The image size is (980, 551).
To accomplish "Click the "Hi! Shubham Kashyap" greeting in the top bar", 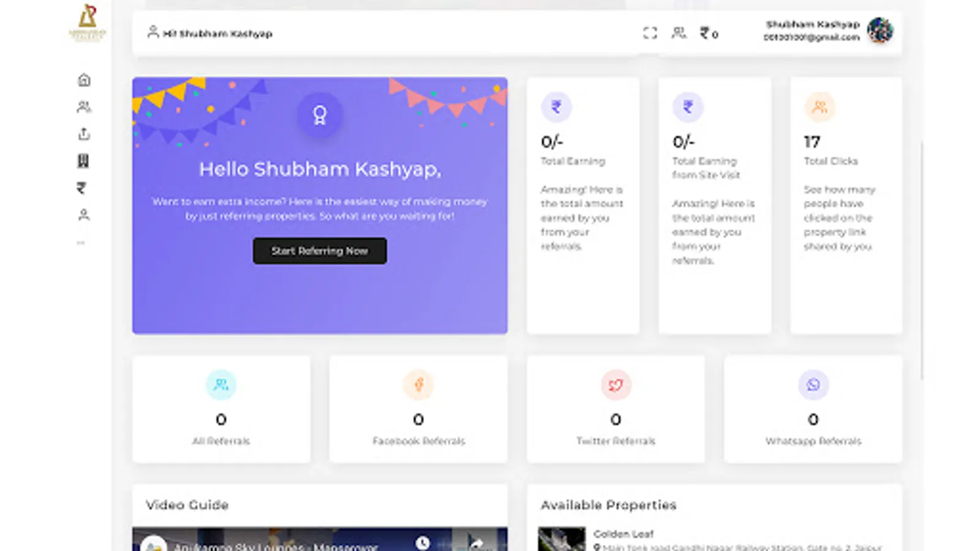I will [217, 34].
